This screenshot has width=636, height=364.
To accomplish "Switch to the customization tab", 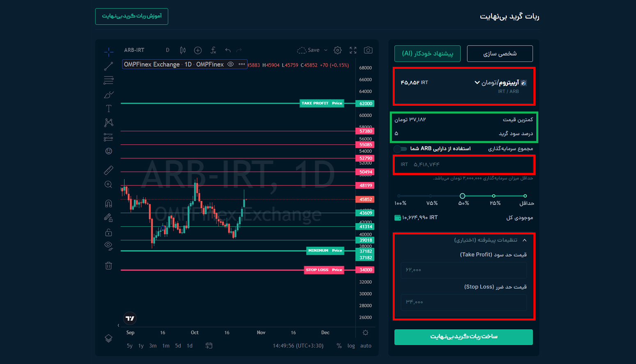I will point(500,54).
